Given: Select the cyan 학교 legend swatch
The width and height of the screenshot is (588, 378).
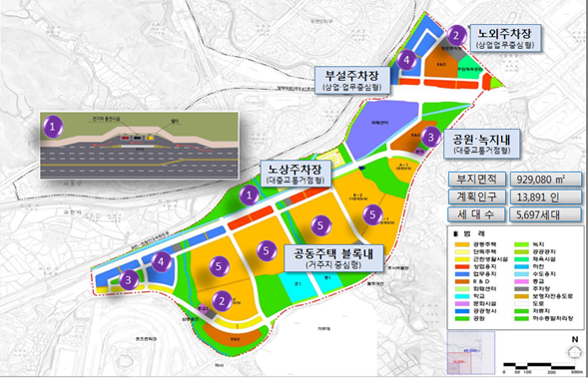Looking at the screenshot, I should pyautogui.click(x=461, y=296).
